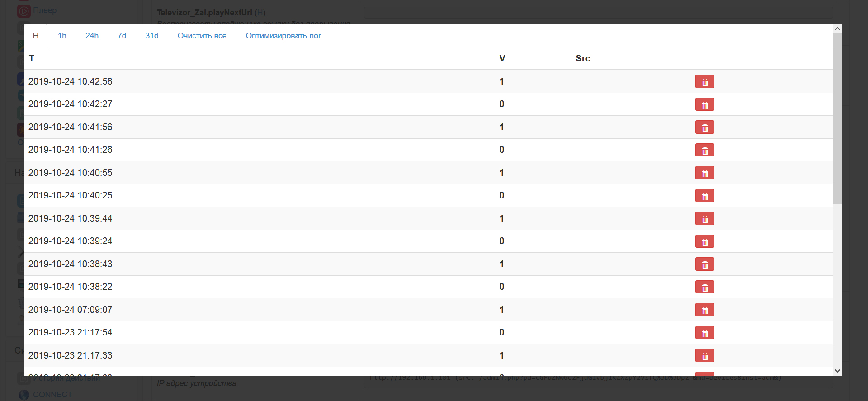Remove the 10:41:26 record with trash button

click(x=704, y=150)
